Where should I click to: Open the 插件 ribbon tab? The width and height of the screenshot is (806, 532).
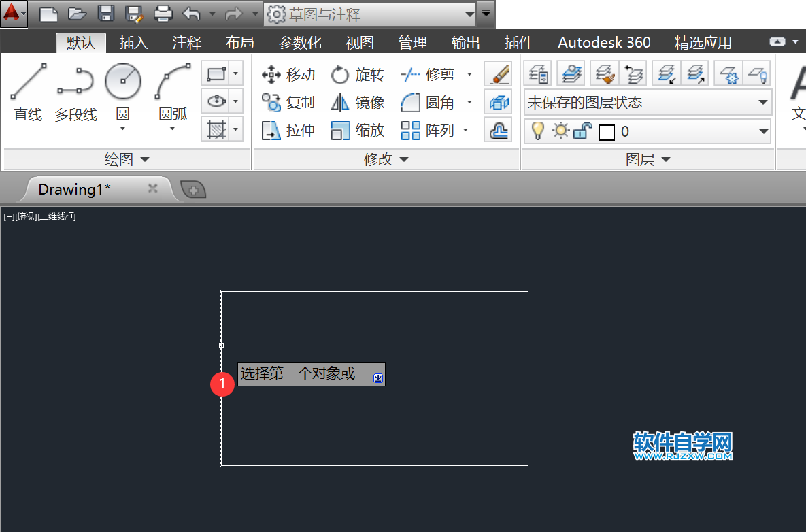click(518, 43)
